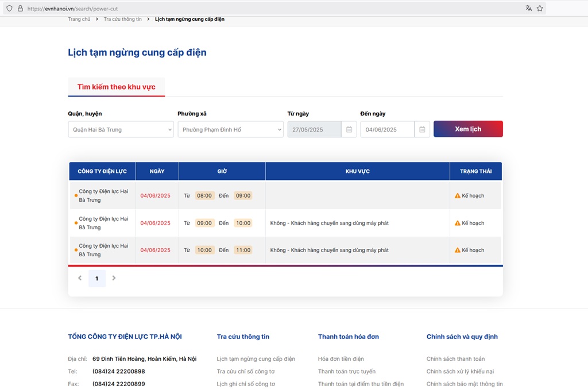
Task: Select the Tìm kiếm theo khu vực tab
Action: 117,87
